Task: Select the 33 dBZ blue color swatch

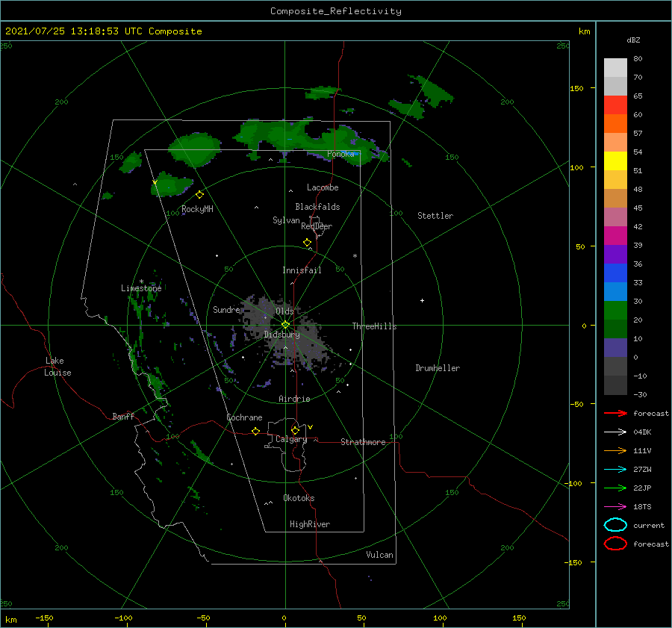Action: tap(615, 291)
